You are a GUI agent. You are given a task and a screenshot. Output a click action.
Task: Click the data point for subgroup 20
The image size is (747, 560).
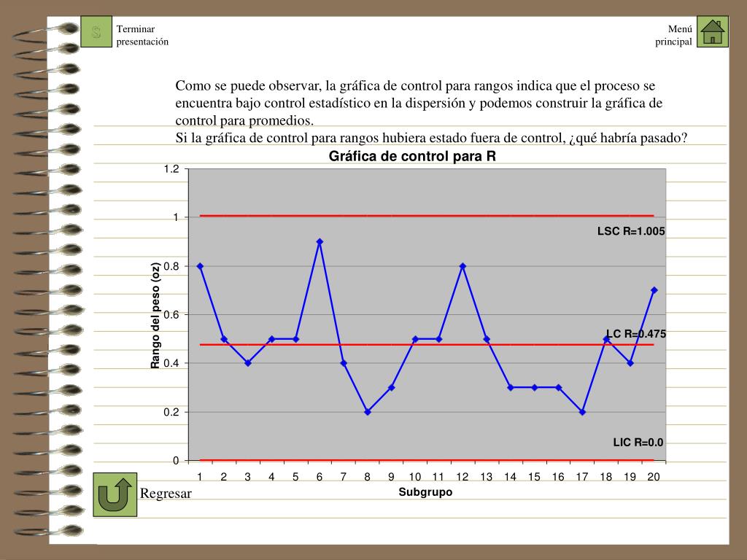(x=654, y=290)
